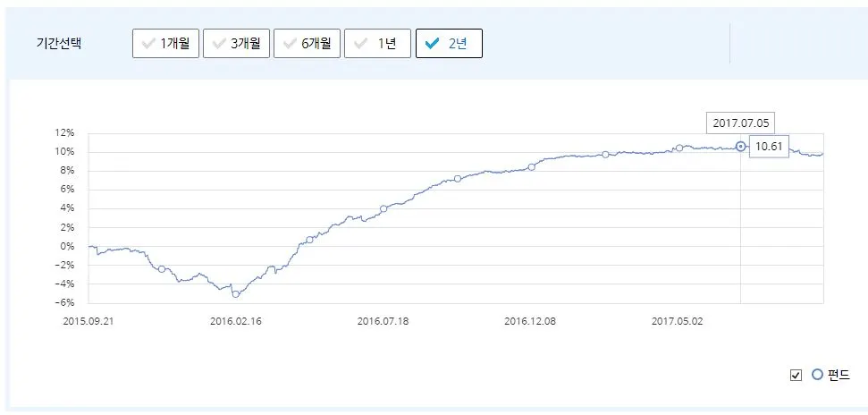Select the 3개월 period option
Image resolution: width=868 pixels, height=415 pixels.
pos(236,43)
